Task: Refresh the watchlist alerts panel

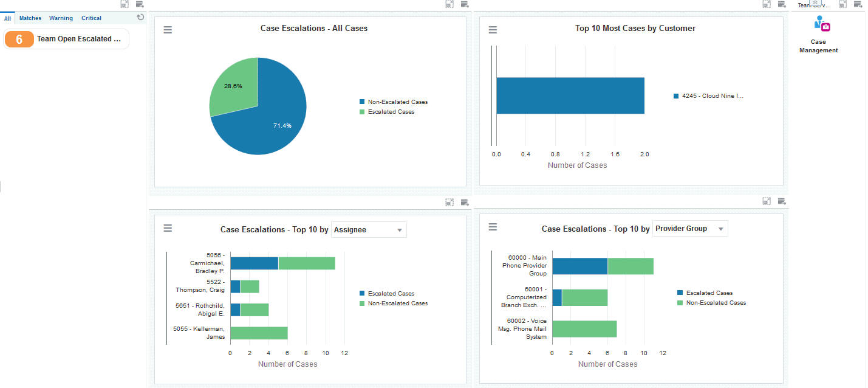Action: [x=140, y=18]
